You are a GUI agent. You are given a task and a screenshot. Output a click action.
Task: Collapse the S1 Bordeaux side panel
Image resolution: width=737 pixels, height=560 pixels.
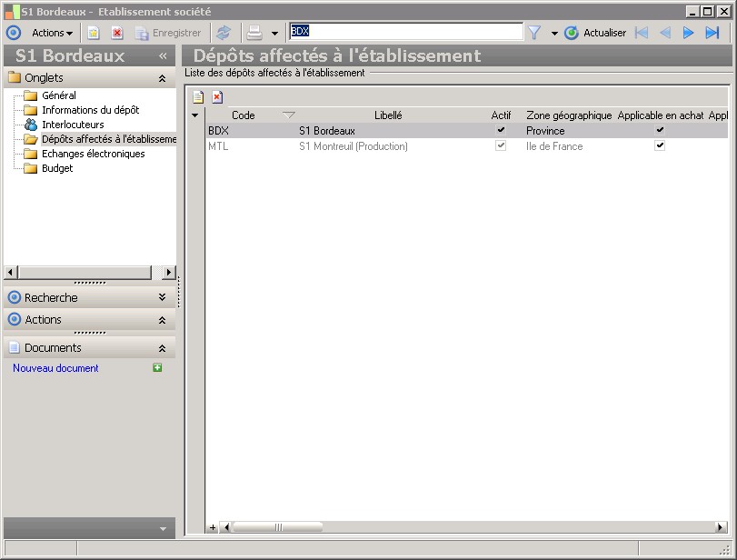point(163,56)
